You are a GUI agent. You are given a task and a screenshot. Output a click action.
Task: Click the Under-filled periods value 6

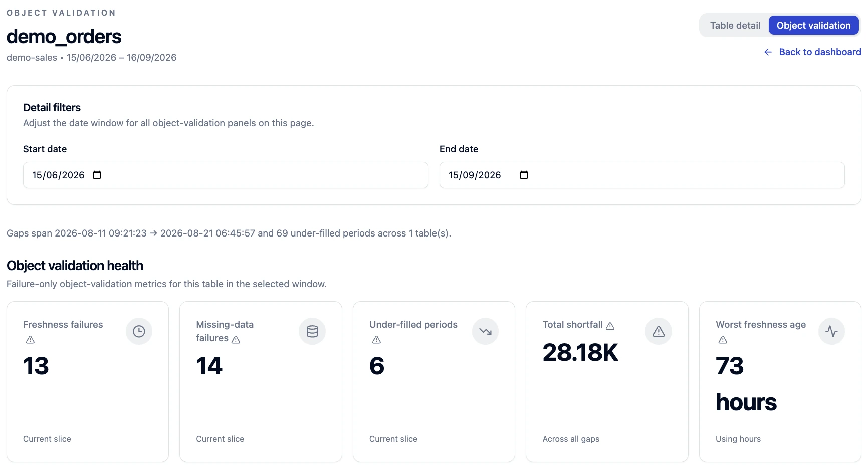377,366
